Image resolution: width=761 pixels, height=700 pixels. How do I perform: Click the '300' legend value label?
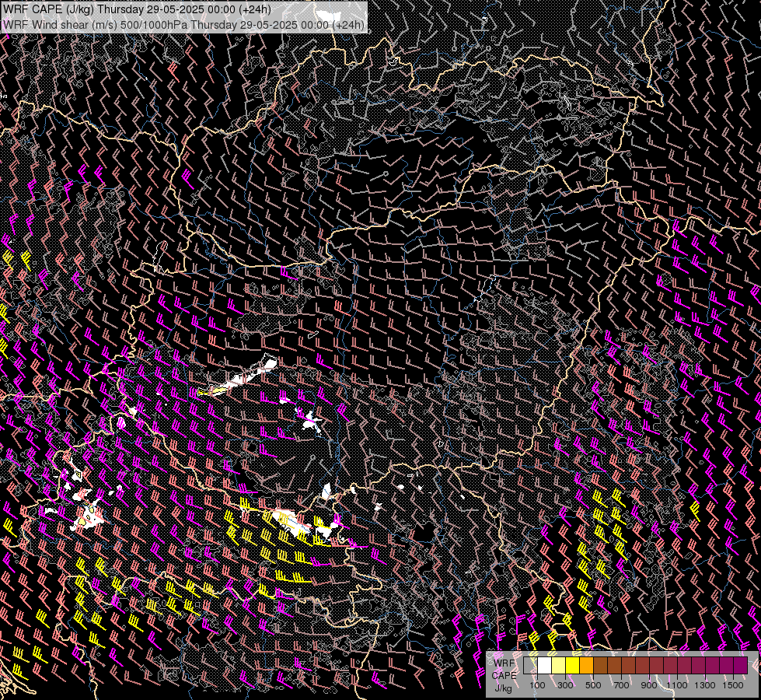(565, 685)
